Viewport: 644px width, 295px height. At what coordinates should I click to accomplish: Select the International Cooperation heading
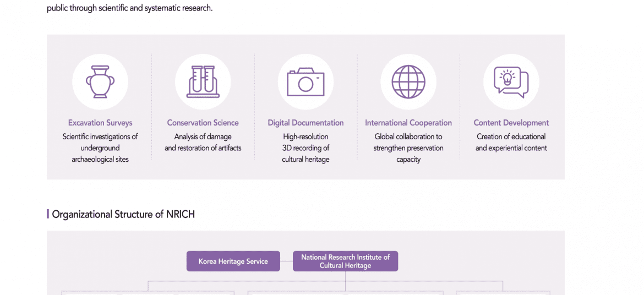coord(408,123)
